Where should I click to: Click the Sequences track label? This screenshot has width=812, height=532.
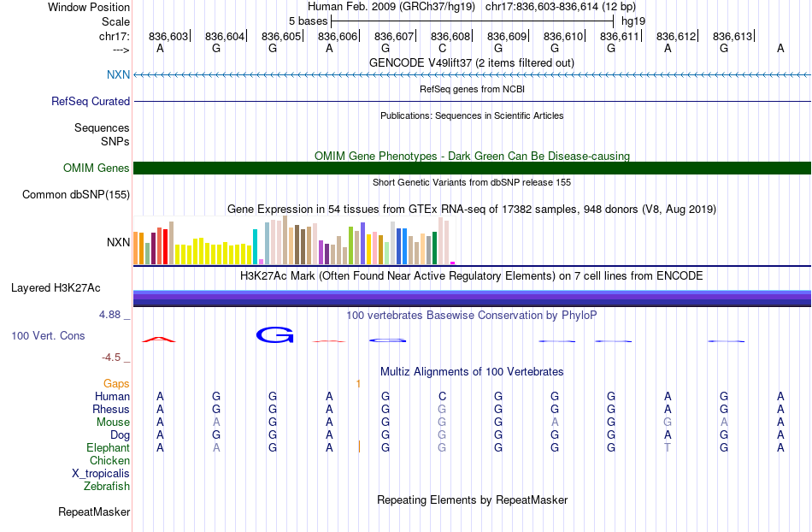[102, 127]
